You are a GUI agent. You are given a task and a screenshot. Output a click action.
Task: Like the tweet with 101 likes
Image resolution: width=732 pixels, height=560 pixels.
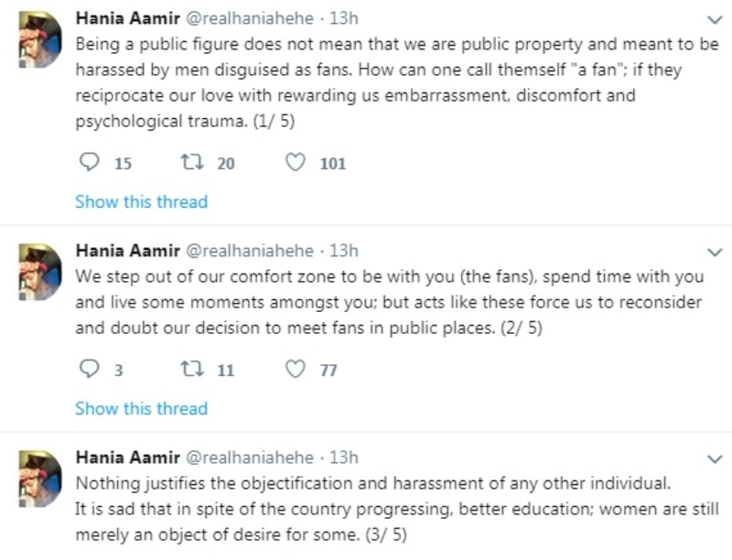click(x=295, y=163)
